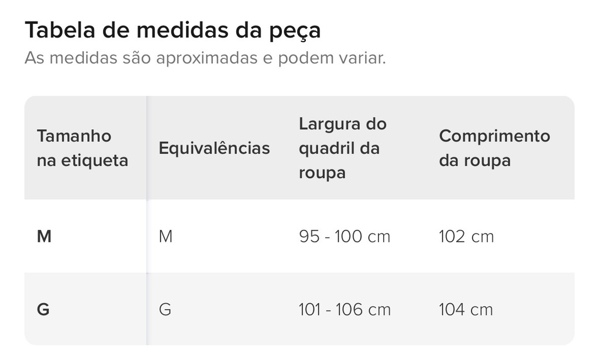Click the '101 - 106 cm' hip width
Screen dimensions: 599x364
[345, 310]
